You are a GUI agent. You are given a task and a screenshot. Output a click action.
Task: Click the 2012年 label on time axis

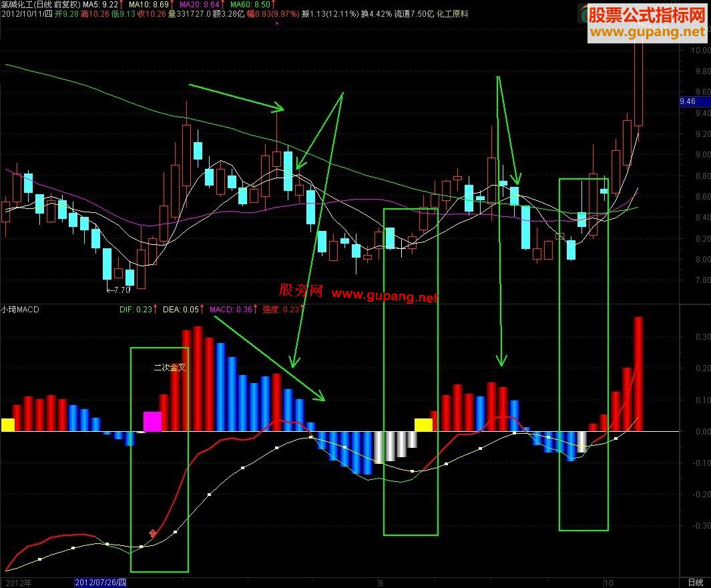tap(19, 583)
